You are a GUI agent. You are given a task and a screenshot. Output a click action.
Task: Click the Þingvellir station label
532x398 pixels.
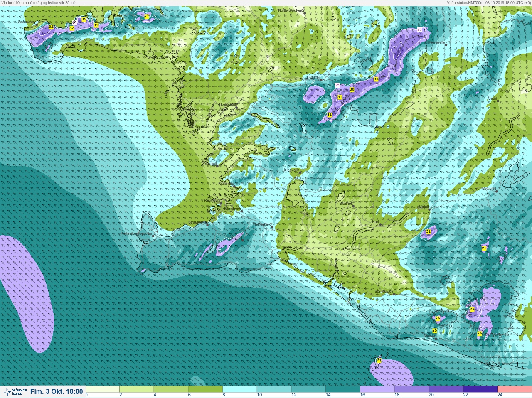pyautogui.click(x=291, y=170)
